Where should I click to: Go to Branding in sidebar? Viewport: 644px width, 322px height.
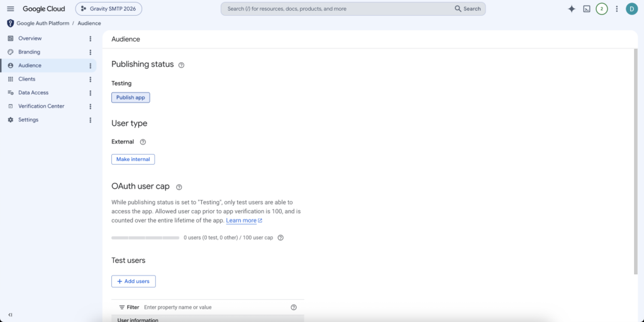[29, 52]
